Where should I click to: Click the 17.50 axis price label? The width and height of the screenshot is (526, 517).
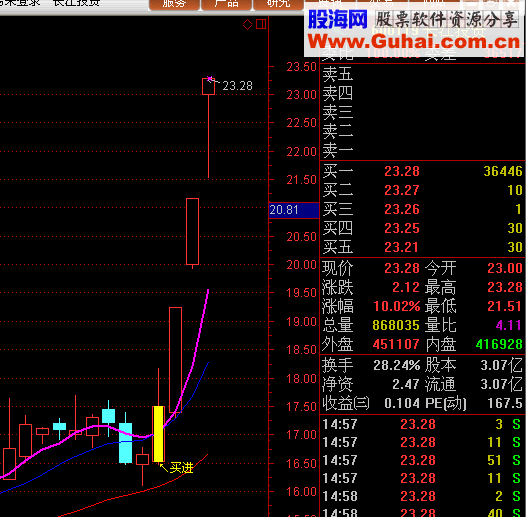[x=301, y=407]
